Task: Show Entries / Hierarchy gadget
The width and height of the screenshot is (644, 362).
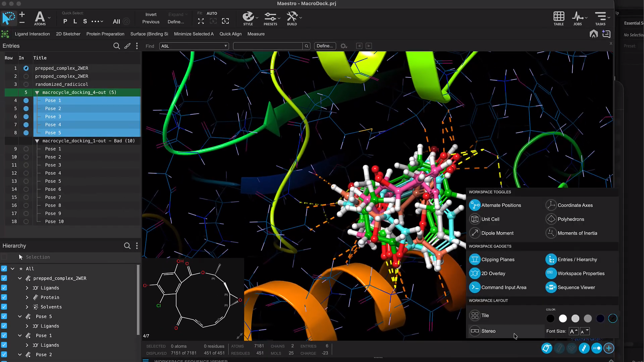Action: (x=571, y=259)
